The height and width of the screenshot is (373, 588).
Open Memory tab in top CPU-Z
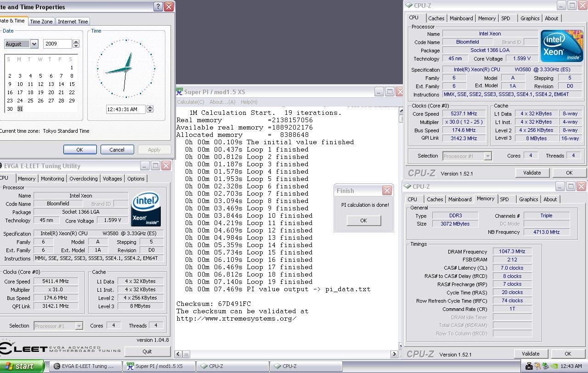point(486,18)
